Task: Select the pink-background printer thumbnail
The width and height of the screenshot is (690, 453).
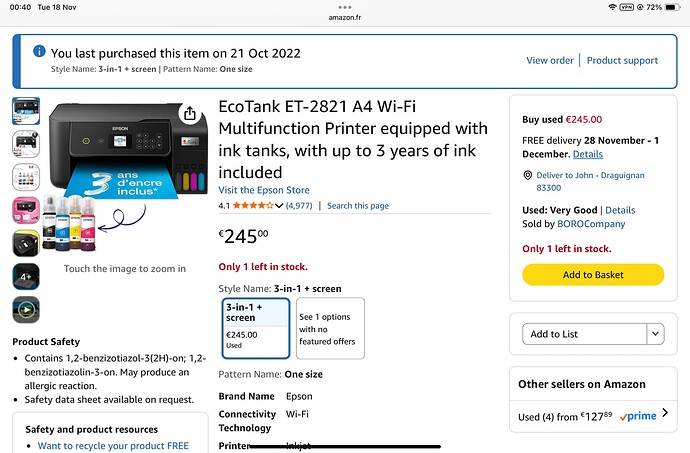Action: (26, 210)
